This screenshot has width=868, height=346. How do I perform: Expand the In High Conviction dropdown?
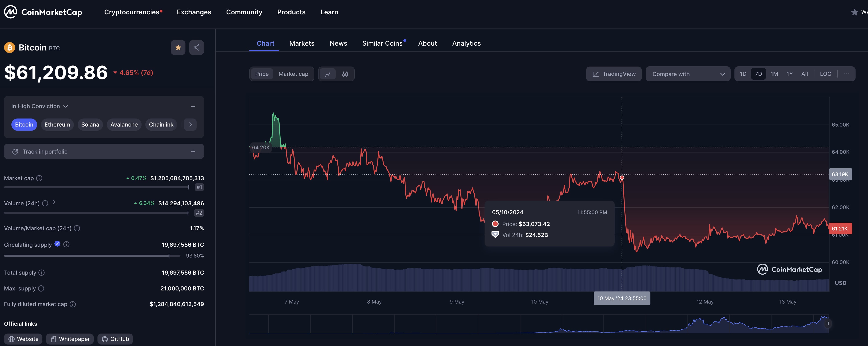point(40,106)
